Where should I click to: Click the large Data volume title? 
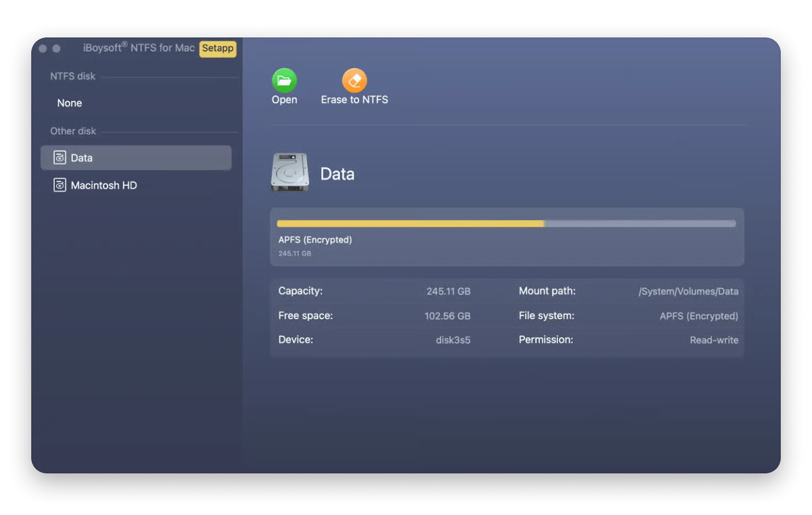coord(337,174)
